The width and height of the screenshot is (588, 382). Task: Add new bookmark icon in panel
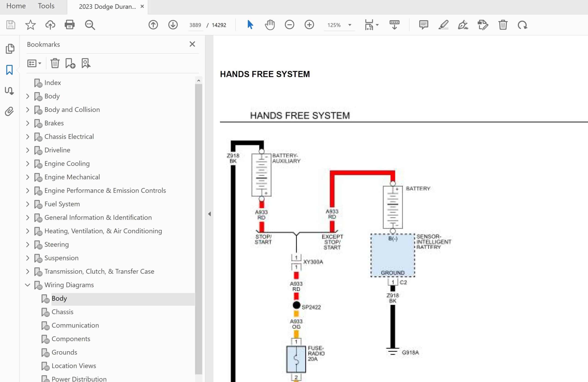tap(70, 63)
